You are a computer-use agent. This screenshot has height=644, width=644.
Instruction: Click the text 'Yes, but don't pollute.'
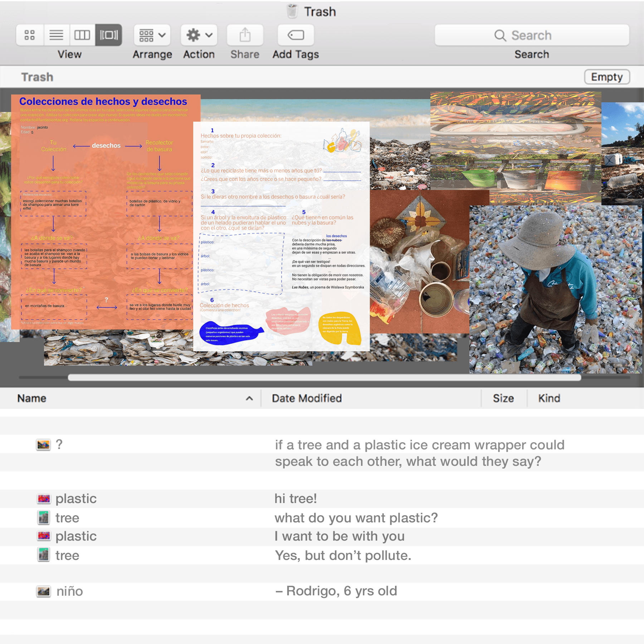[x=343, y=556]
